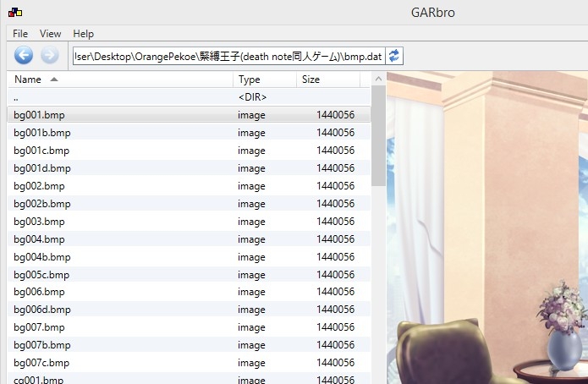Select file bg006d.bmp
This screenshot has height=384, width=588.
[x=189, y=310]
